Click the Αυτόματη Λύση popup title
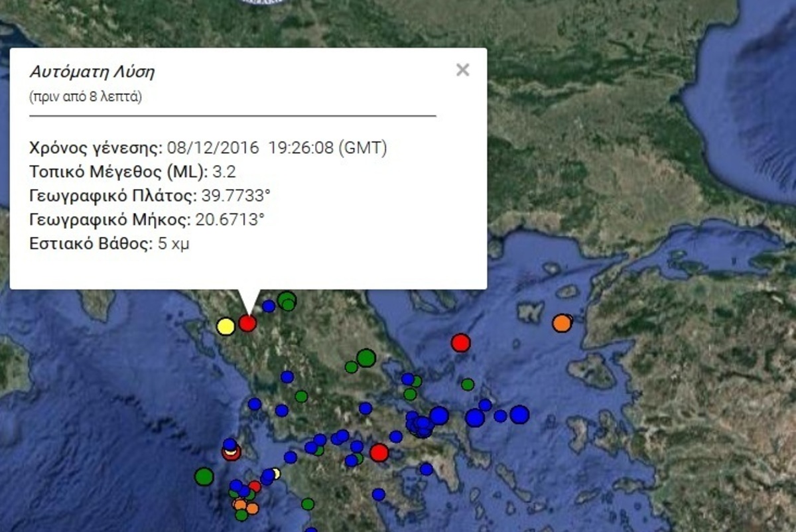 click(92, 72)
